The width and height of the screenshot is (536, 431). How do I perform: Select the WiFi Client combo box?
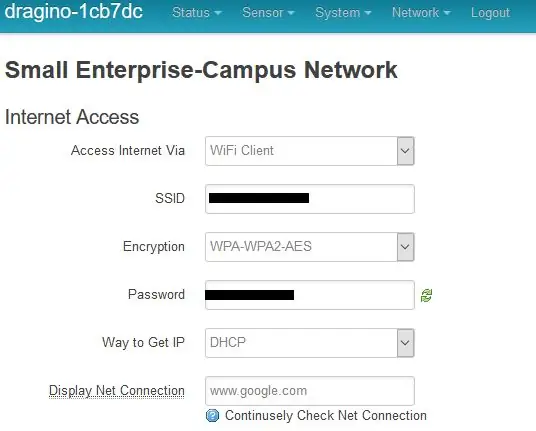(310, 151)
